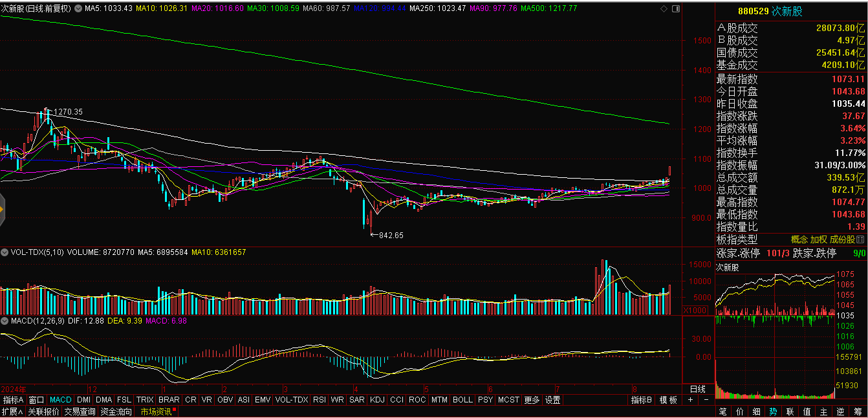Image resolution: width=868 pixels, height=418 pixels.
Task: Click the 1270.35 high price label
Action: coord(68,112)
